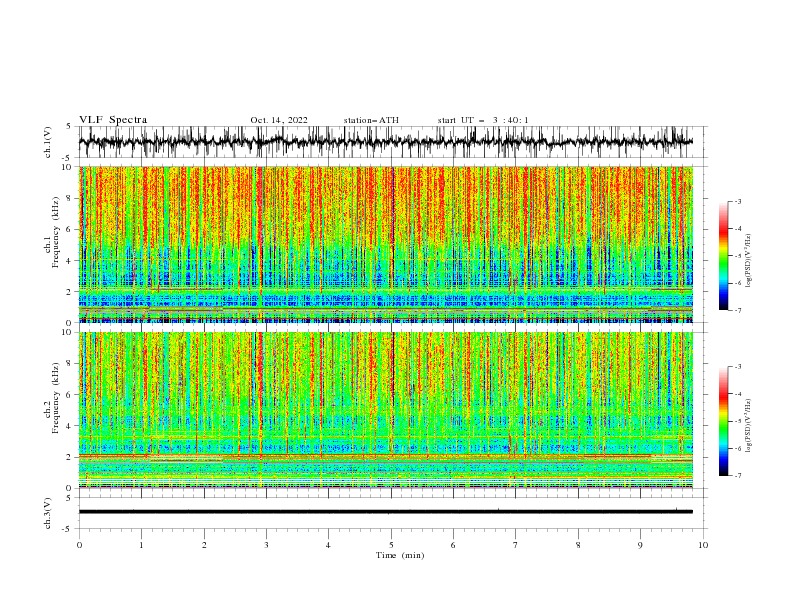Click inside the ch.1 spectrogram panel
This screenshot has height=612, width=792.
tap(385, 244)
